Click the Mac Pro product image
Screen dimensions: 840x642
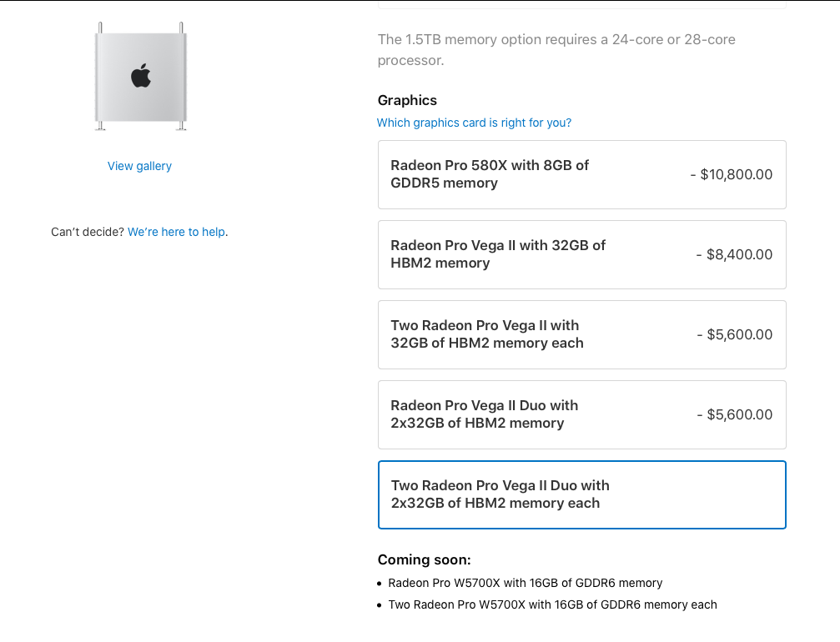[140, 100]
